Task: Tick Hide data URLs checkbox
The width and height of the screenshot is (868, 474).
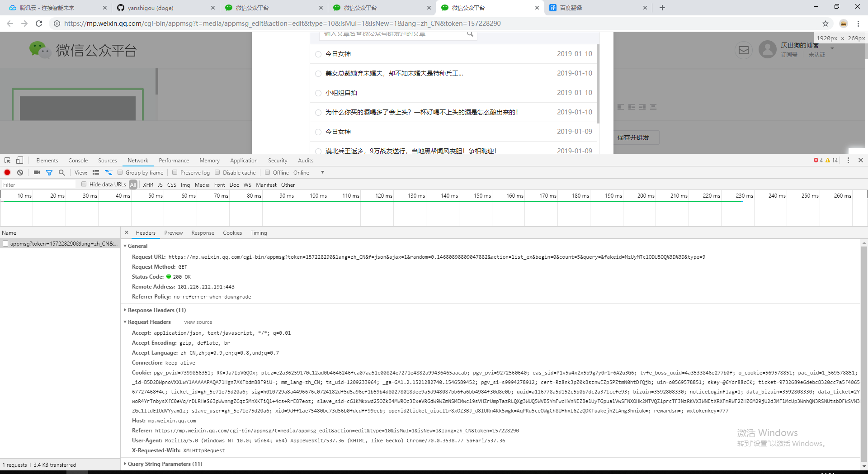Action: point(84,184)
